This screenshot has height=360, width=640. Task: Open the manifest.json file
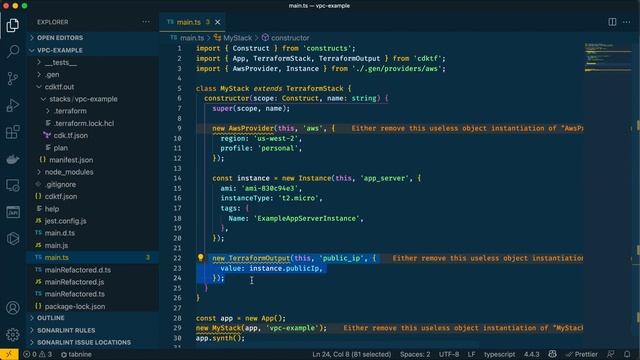tap(71, 160)
